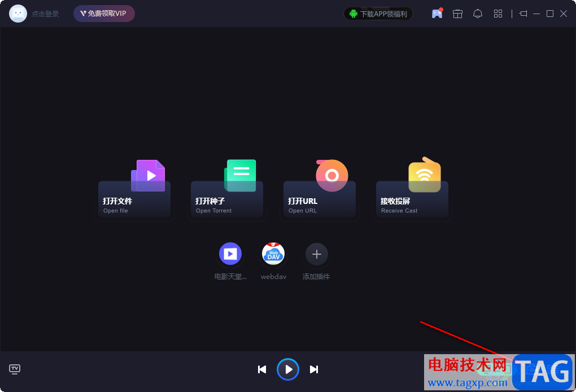576x392 pixels.
Task: Click the 点击登录 login text
Action: tap(45, 14)
